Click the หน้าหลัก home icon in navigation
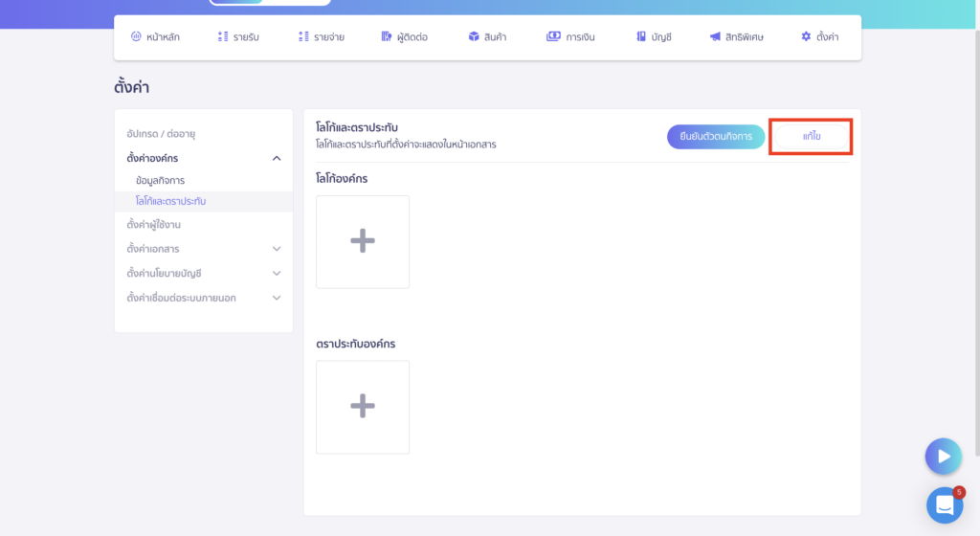Viewport: 980px width, 536px height. click(136, 37)
